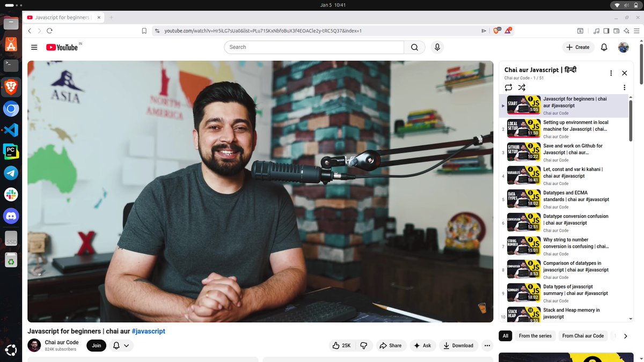
Task: Toggle the browser sidebar panel
Action: tap(606, 31)
